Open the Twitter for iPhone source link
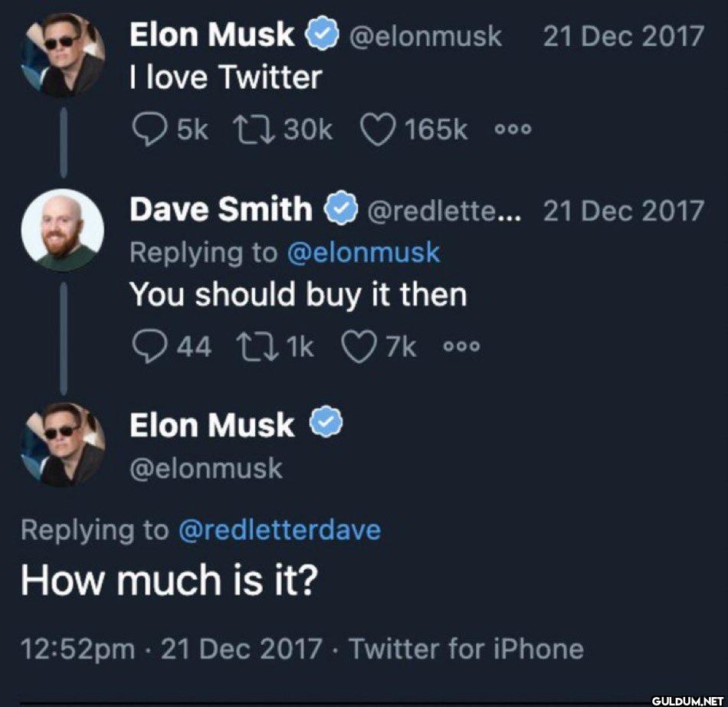 tap(466, 649)
